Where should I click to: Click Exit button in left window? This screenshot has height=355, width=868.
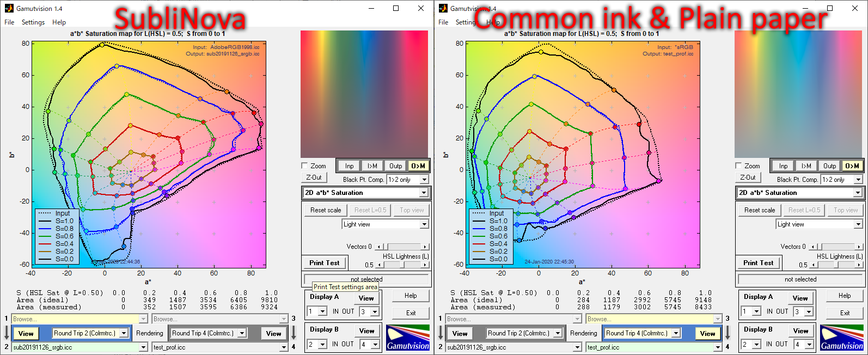tap(411, 313)
